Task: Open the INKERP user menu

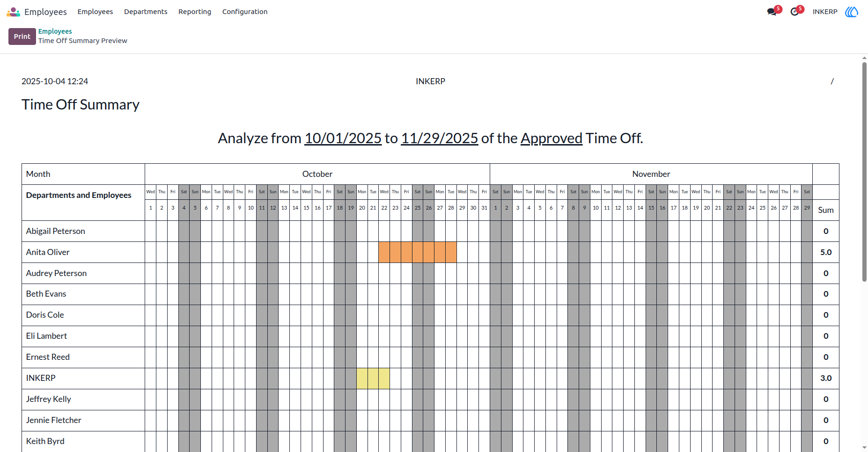Action: [825, 12]
